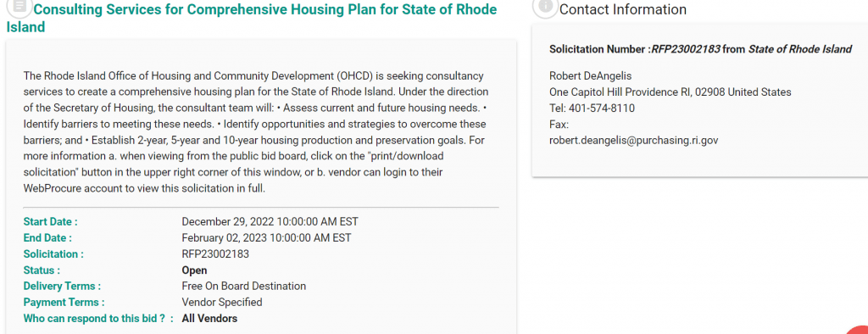868x334 pixels.
Task: Click the Solicitation Number RFP23002183 header text
Action: click(x=700, y=49)
